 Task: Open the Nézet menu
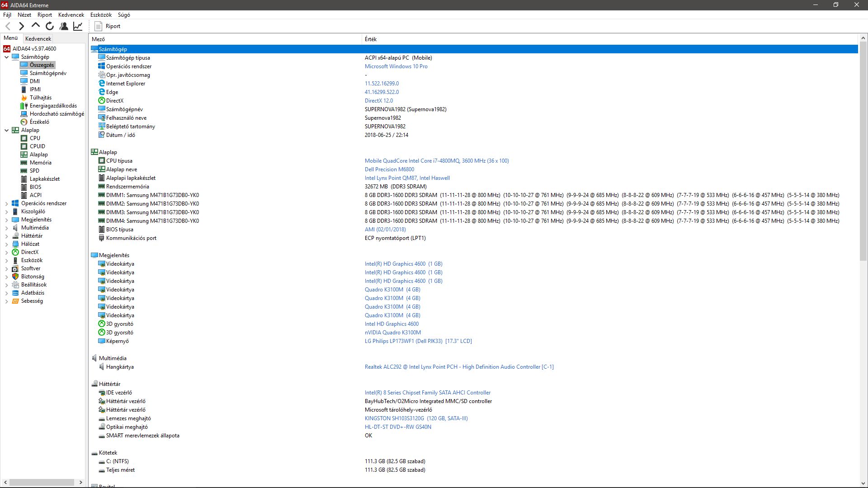tap(24, 15)
